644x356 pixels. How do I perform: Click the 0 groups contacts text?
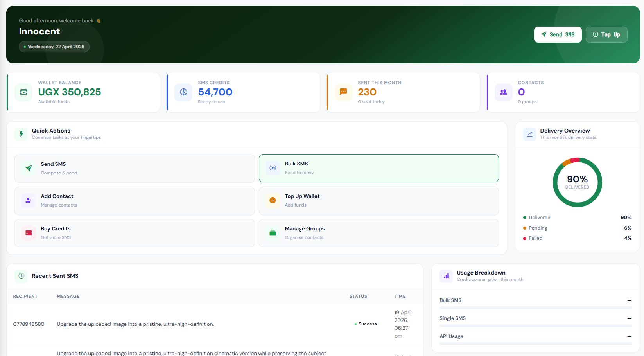tap(527, 102)
